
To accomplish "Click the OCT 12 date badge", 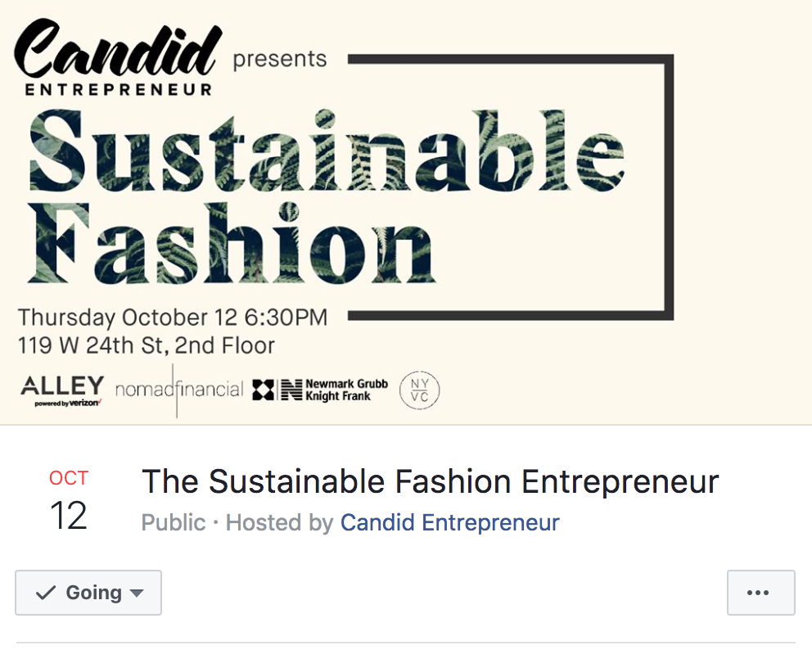I will point(69,501).
